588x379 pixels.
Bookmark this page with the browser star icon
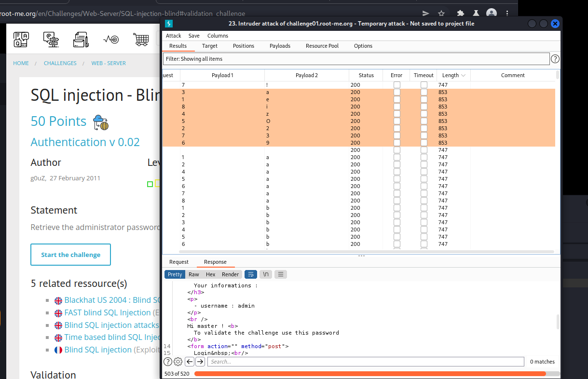(x=441, y=14)
